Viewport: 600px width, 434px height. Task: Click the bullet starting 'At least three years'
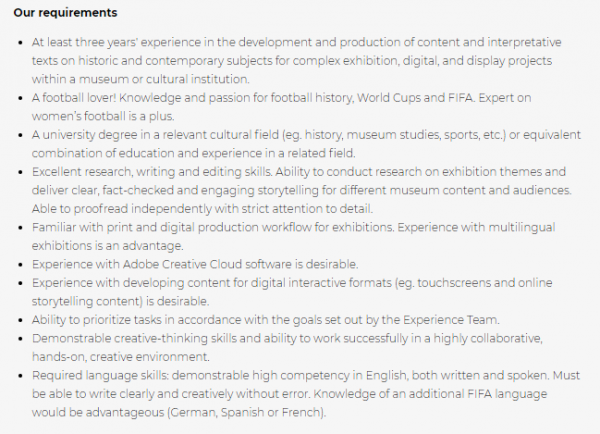pos(297,60)
